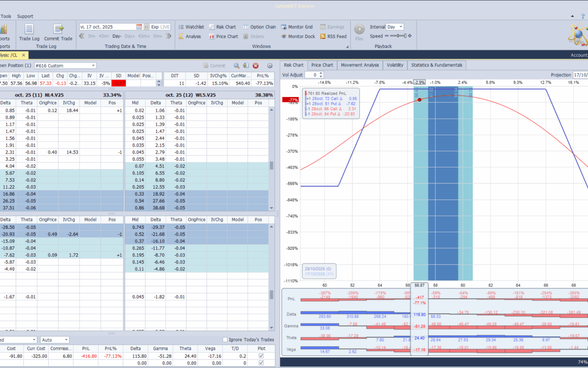Image resolution: width=588 pixels, height=368 pixels.
Task: Select the oct. 25 (12) WL5.V25 header
Action: 199,95
